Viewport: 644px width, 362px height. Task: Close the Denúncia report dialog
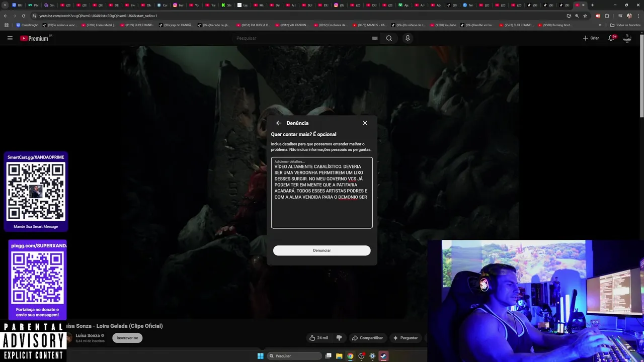tap(365, 123)
